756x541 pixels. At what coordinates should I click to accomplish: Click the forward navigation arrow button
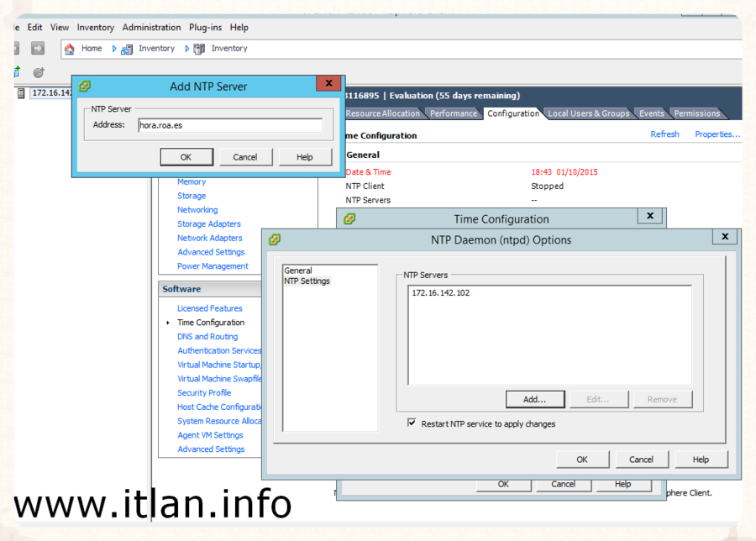tap(38, 49)
